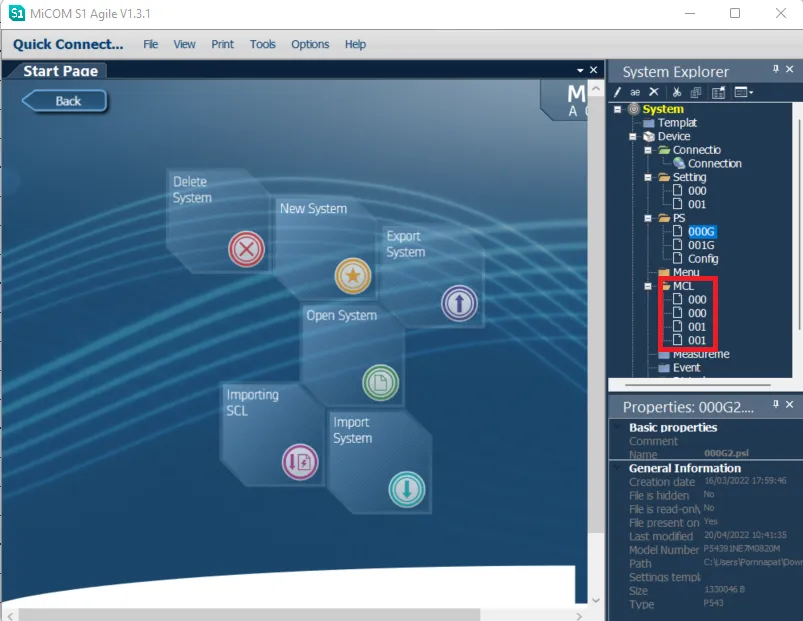This screenshot has width=803, height=621.
Task: Click the purple Export System arrow icon
Action: coord(459,303)
